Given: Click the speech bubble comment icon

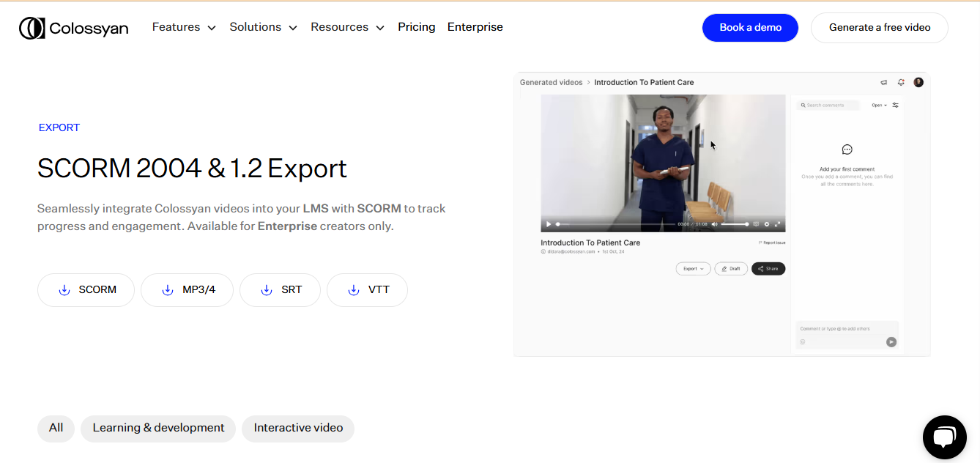Looking at the screenshot, I should coord(847,149).
